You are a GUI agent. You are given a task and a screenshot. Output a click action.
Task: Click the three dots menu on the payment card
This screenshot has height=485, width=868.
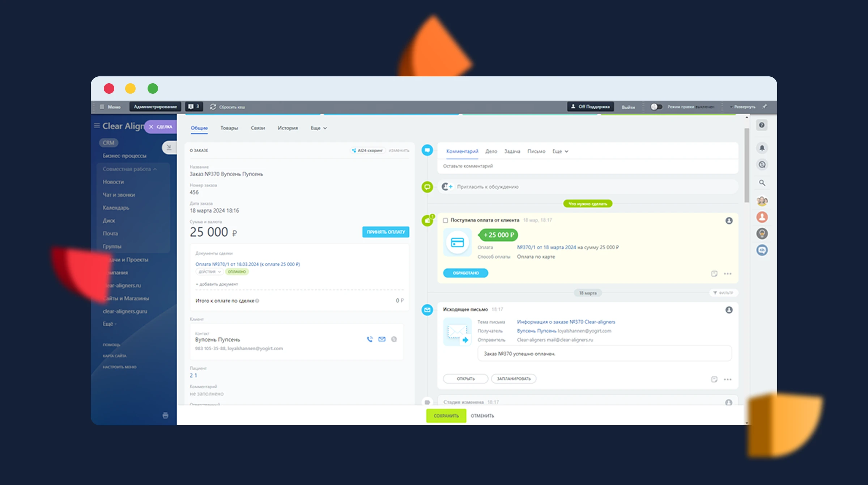pos(728,274)
